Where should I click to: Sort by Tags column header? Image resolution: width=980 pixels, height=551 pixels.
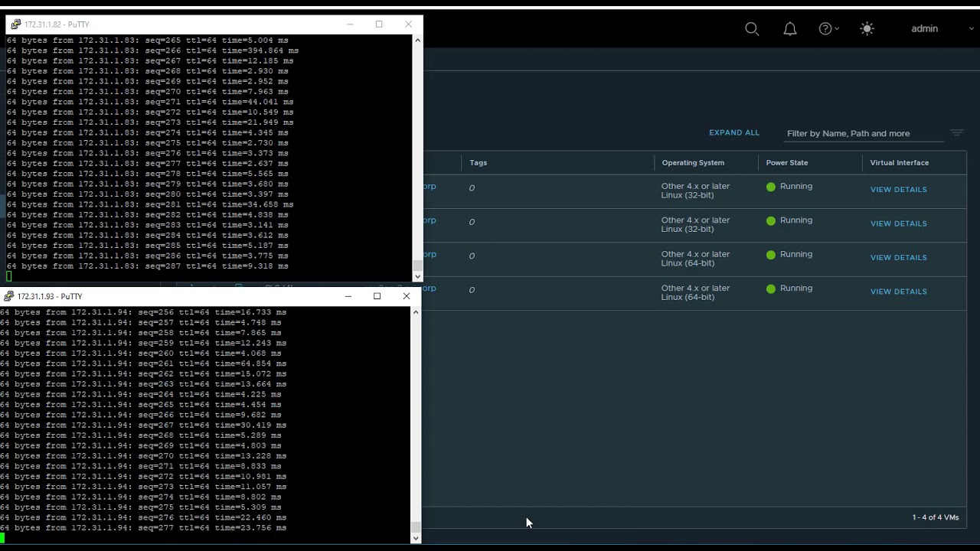pyautogui.click(x=479, y=162)
